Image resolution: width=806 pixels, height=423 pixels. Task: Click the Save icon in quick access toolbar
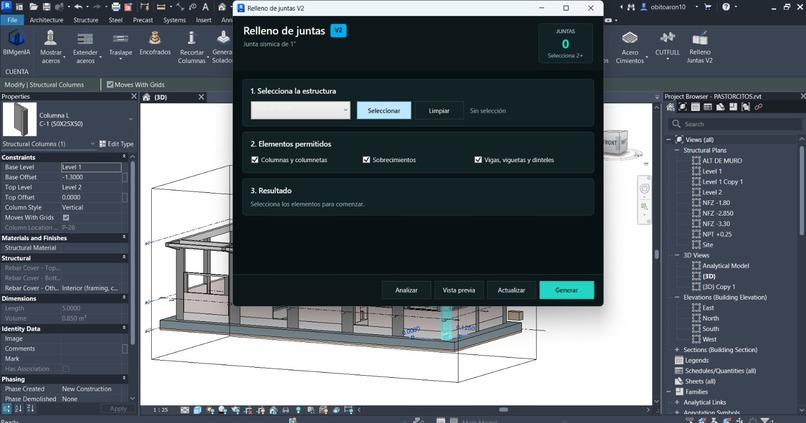(x=46, y=7)
